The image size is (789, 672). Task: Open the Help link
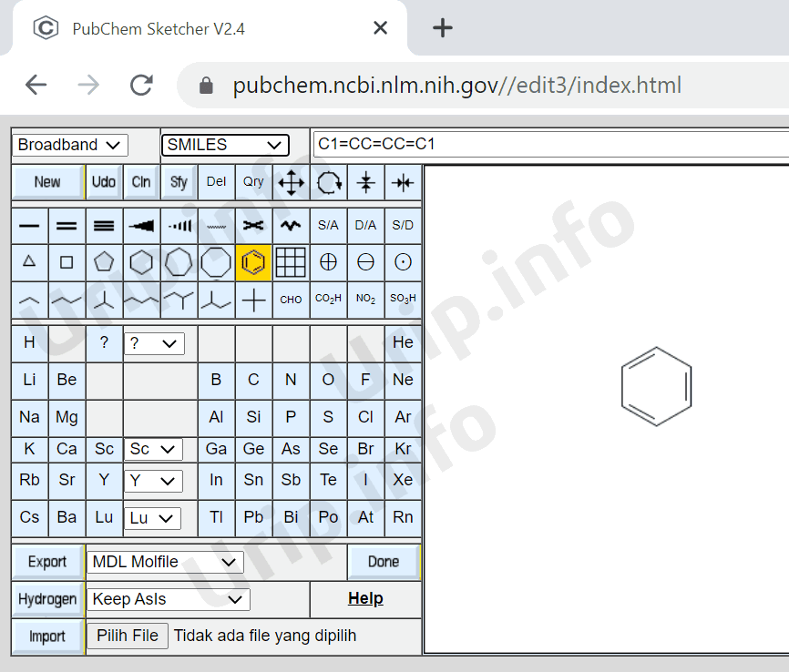tap(365, 598)
